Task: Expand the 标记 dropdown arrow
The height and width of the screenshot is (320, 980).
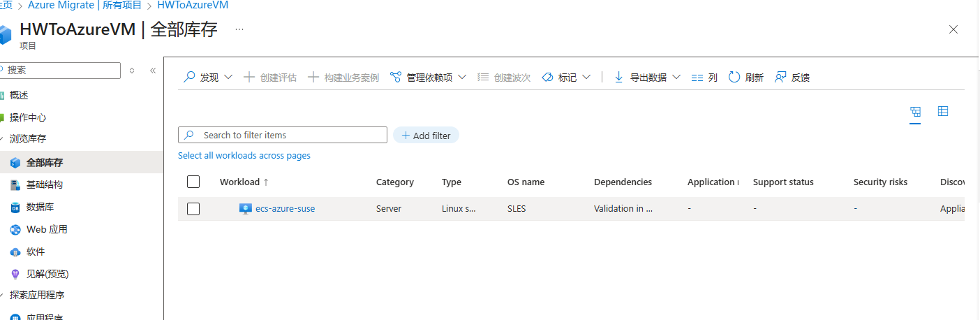Action: point(586,78)
